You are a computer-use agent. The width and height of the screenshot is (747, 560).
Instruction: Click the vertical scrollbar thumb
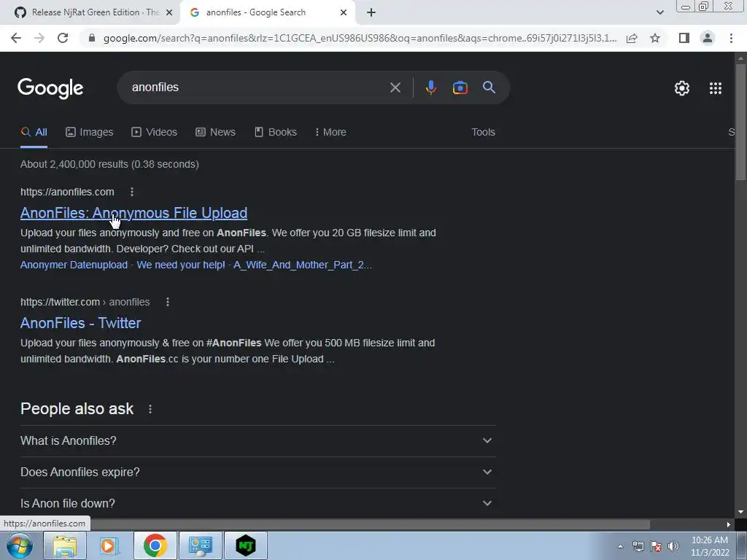740,122
